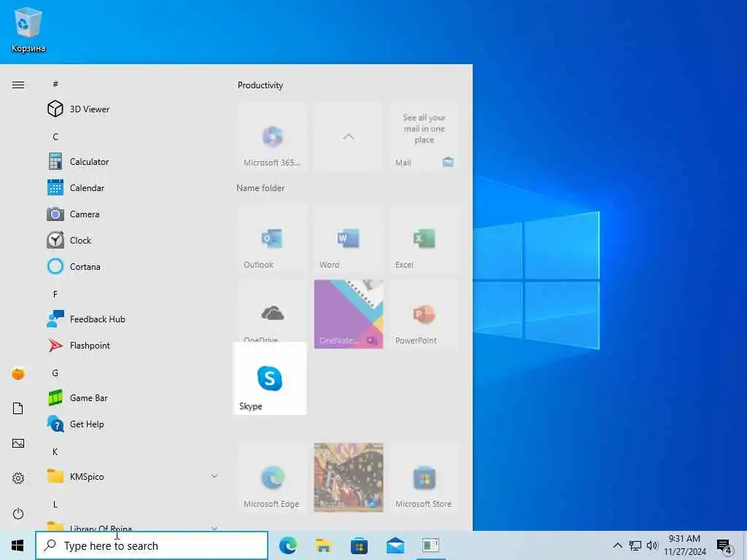747x560 pixels.
Task: Launch the Camera app
Action: coord(131,214)
